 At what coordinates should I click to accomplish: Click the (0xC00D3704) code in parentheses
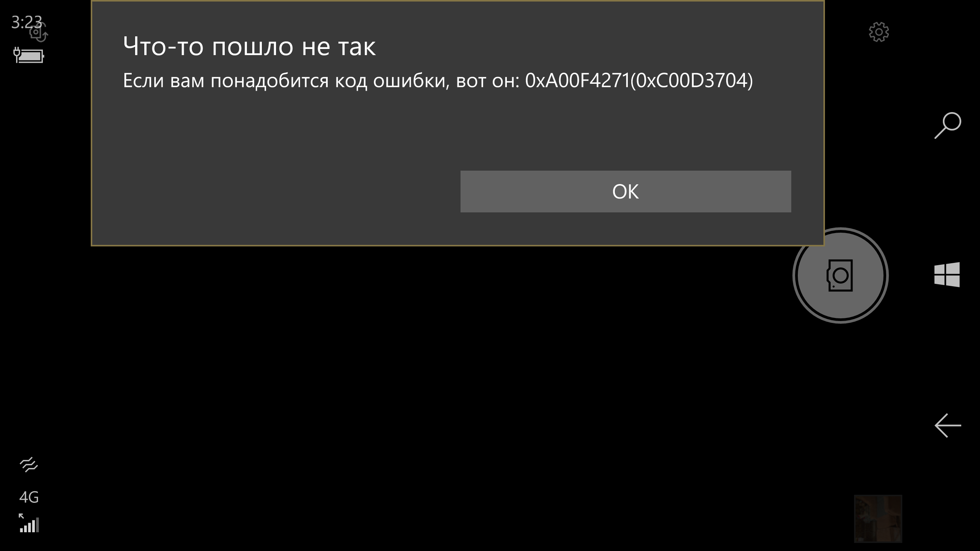691,80
